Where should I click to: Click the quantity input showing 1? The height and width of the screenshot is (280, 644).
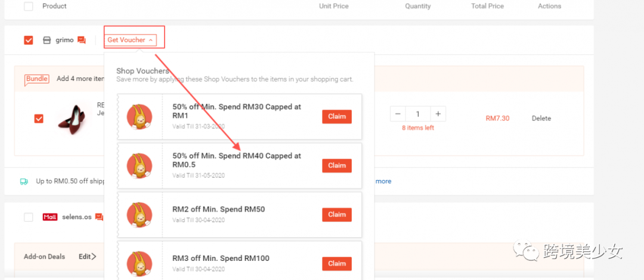pos(417,114)
